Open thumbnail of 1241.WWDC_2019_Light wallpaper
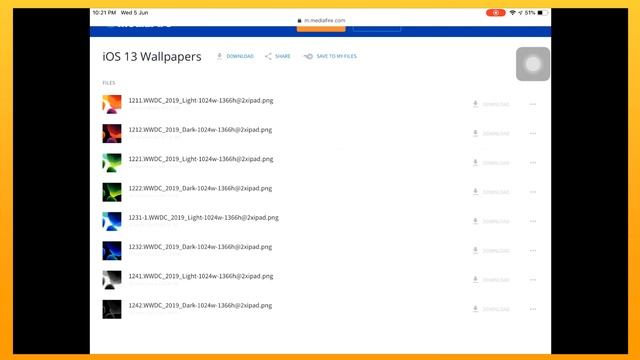This screenshot has width=640, height=360. click(112, 280)
